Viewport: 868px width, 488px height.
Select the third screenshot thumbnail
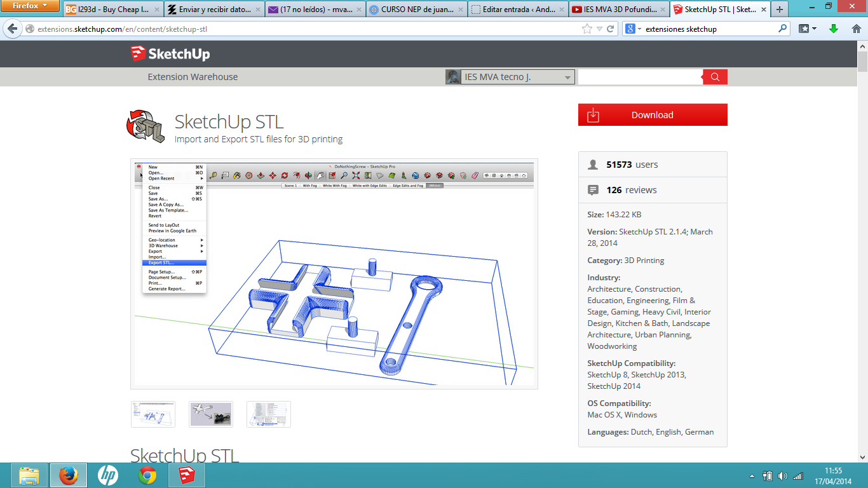(x=269, y=414)
